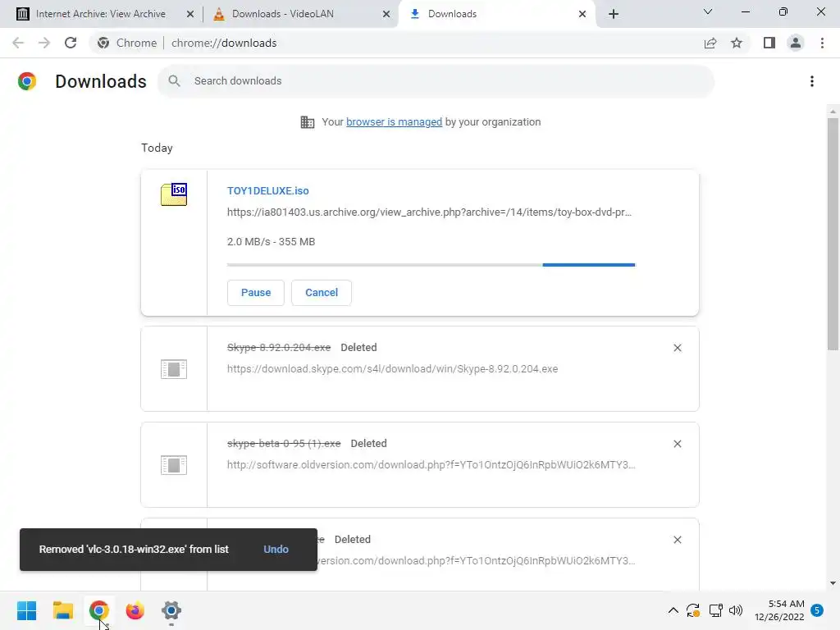This screenshot has height=630, width=840.
Task: Bookmark this tab with star icon
Action: (x=737, y=43)
